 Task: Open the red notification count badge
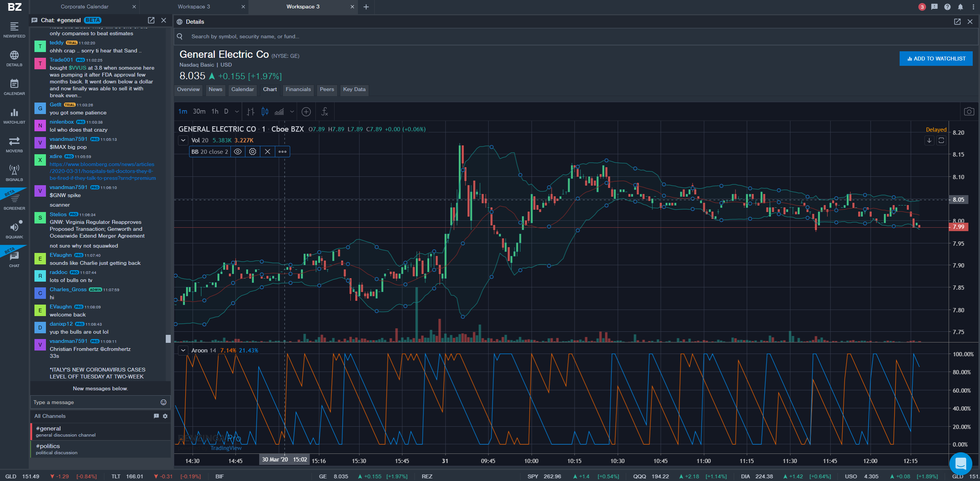pos(922,7)
